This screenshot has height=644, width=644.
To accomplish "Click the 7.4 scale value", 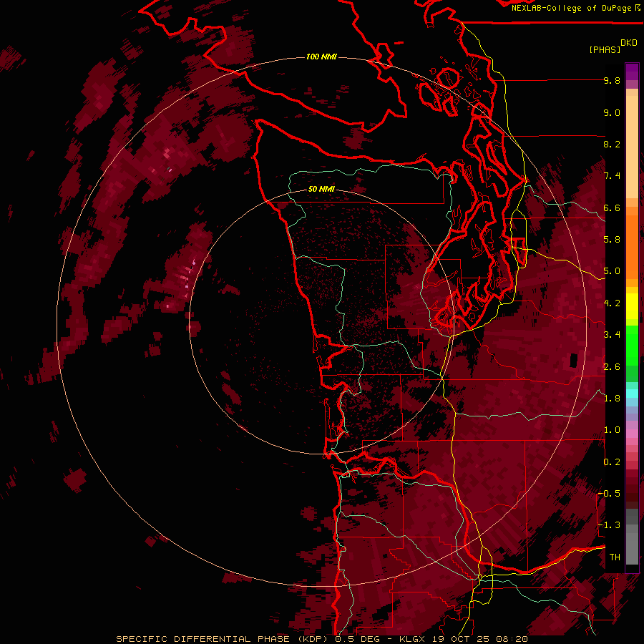I will coord(612,176).
